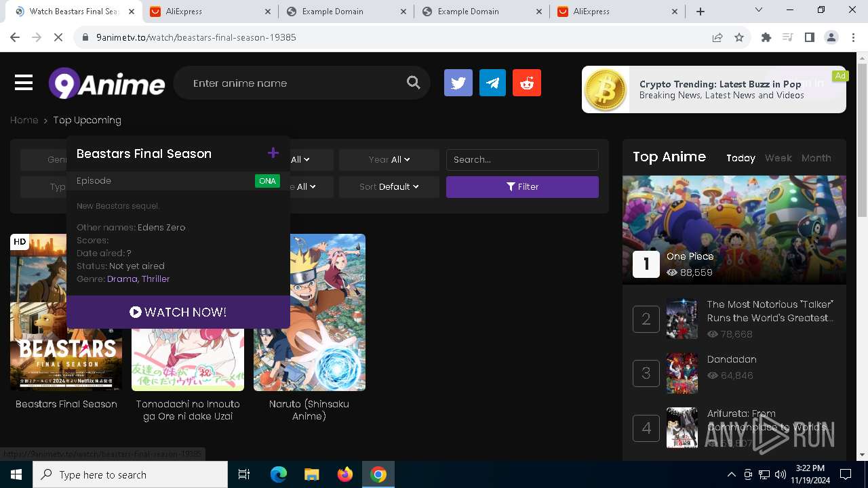Screen dimensions: 868x488
Task: Open the Chrome extensions puzzle icon
Action: pos(766,37)
